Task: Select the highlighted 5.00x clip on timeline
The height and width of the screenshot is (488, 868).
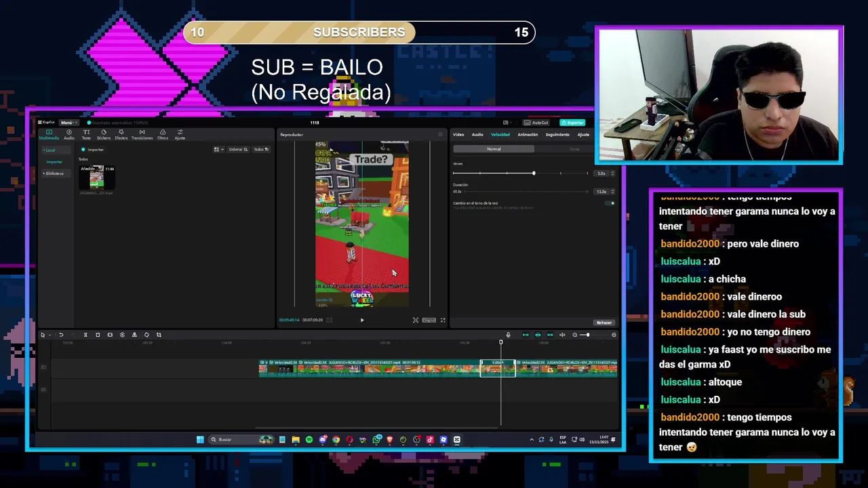Action: pos(498,368)
